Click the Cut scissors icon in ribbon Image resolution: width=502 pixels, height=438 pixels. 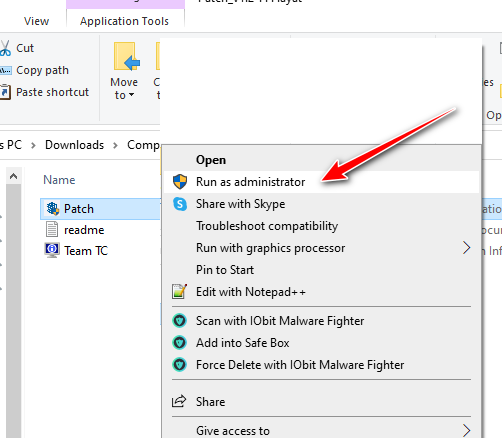tap(5, 48)
